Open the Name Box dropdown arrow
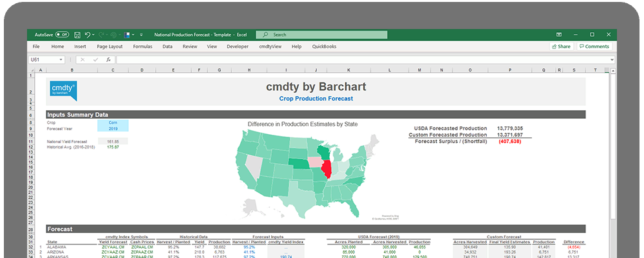The image size is (644, 258). [x=62, y=60]
